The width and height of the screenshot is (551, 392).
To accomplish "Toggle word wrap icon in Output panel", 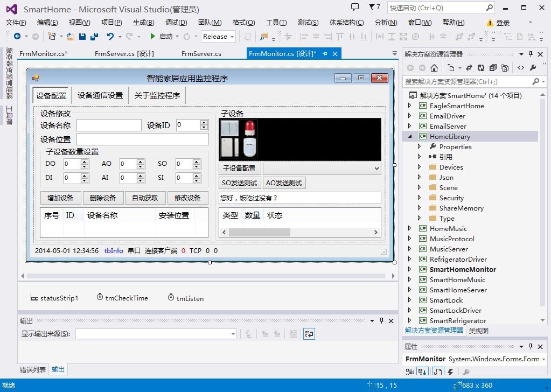I will coord(309,334).
